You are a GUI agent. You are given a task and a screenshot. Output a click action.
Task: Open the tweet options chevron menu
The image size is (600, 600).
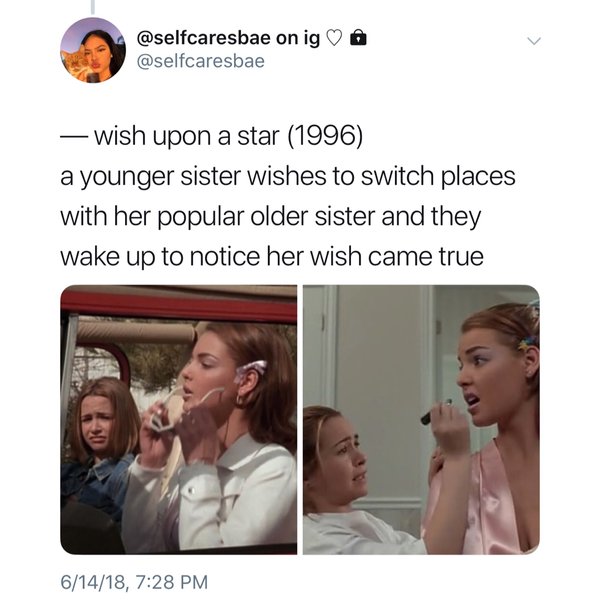(534, 41)
